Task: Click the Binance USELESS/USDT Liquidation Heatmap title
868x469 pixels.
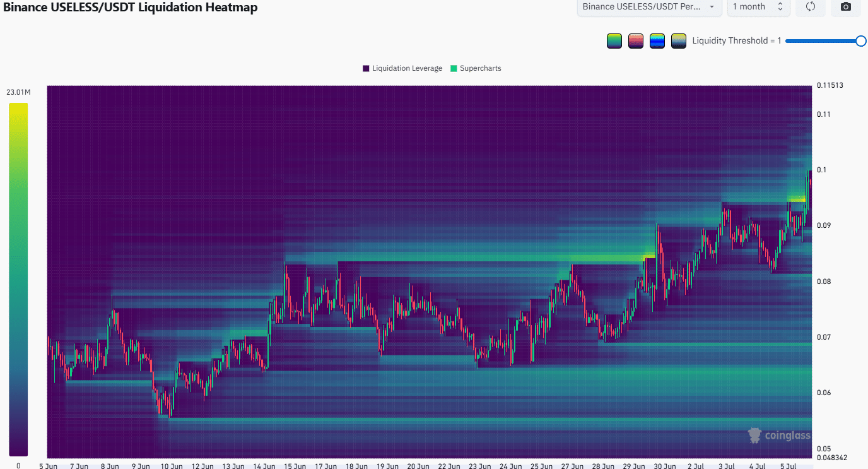Action: (131, 8)
